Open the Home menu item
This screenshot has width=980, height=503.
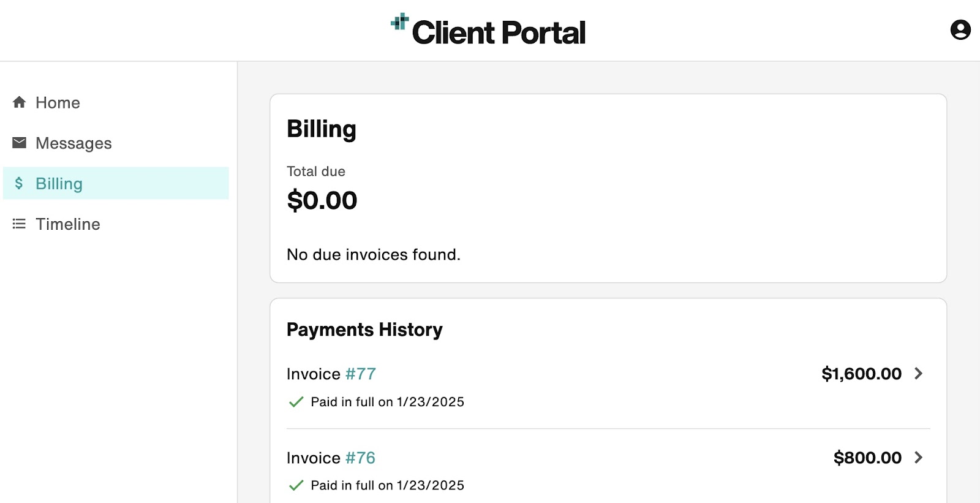pyautogui.click(x=58, y=102)
